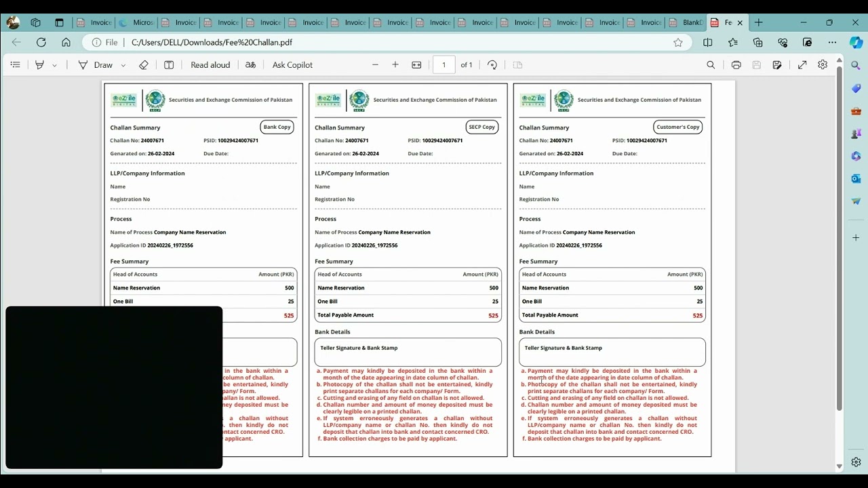Open Find in PDF search
This screenshot has height=488, width=868.
point(711,65)
